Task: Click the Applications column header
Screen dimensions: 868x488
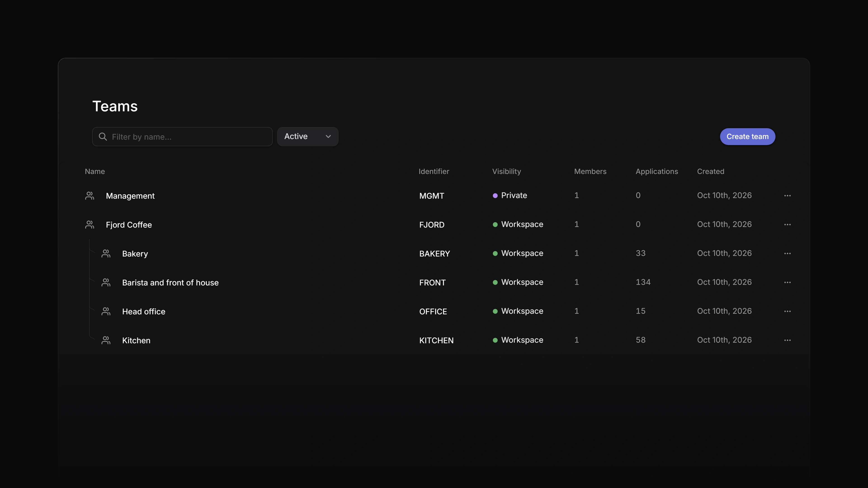Action: [x=657, y=171]
